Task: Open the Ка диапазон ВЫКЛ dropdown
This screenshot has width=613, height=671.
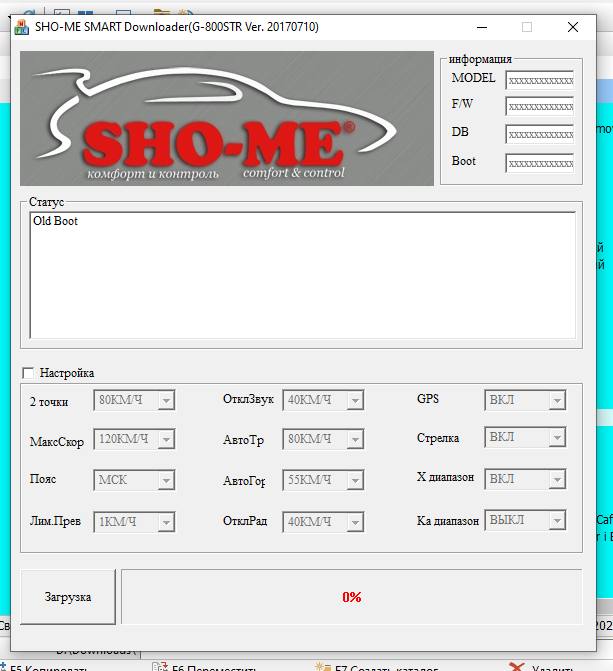Action: (525, 520)
